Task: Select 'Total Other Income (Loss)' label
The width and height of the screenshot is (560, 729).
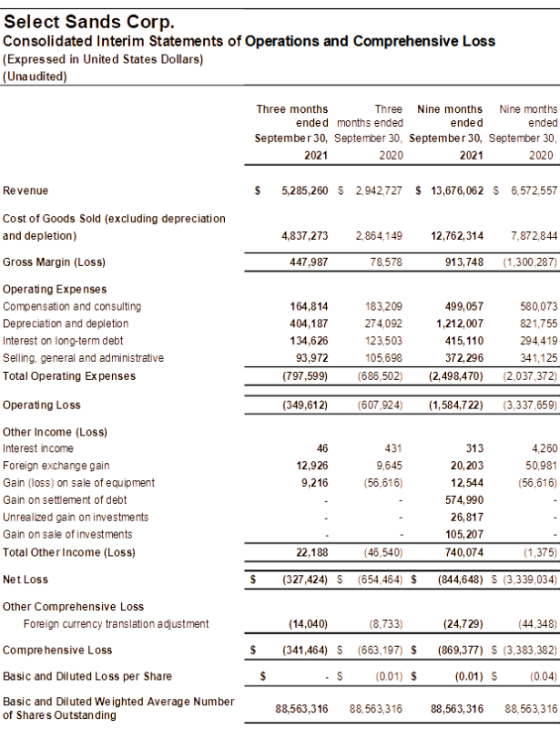Action: click(x=69, y=553)
